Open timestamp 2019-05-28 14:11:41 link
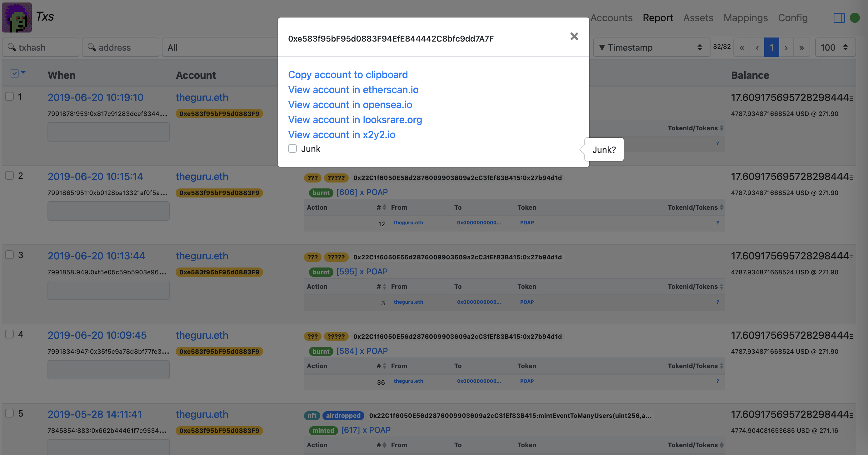Screen dimensions: 868x455 tap(95, 415)
